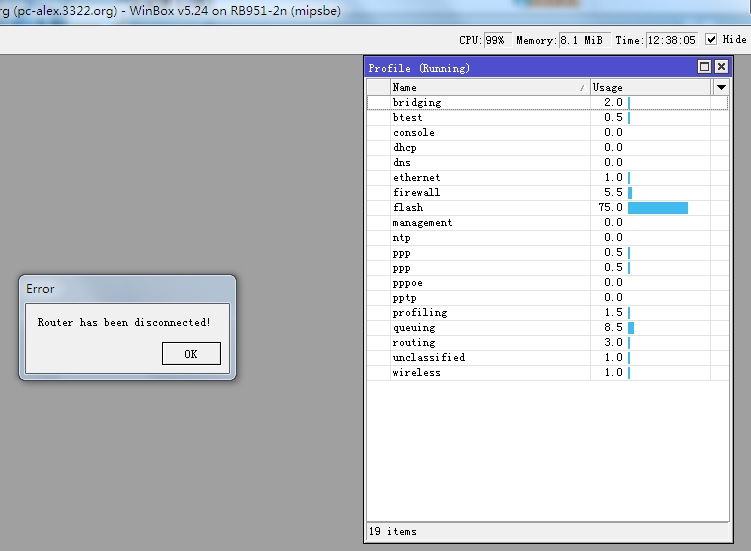Click the 75.0 usage bar for flash

658,207
